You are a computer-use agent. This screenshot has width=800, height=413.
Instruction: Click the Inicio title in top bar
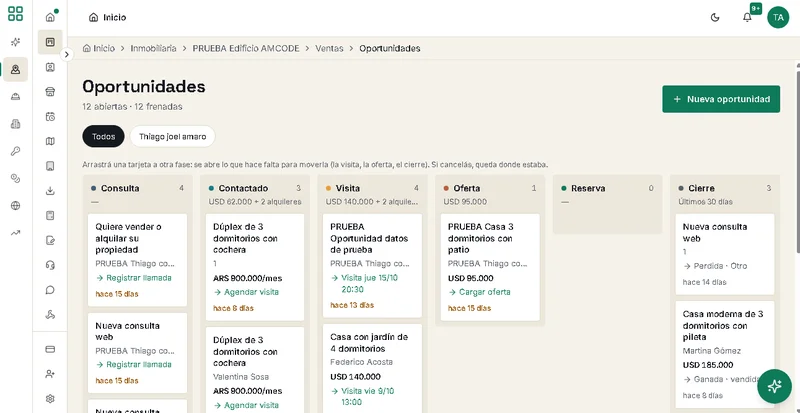(114, 17)
